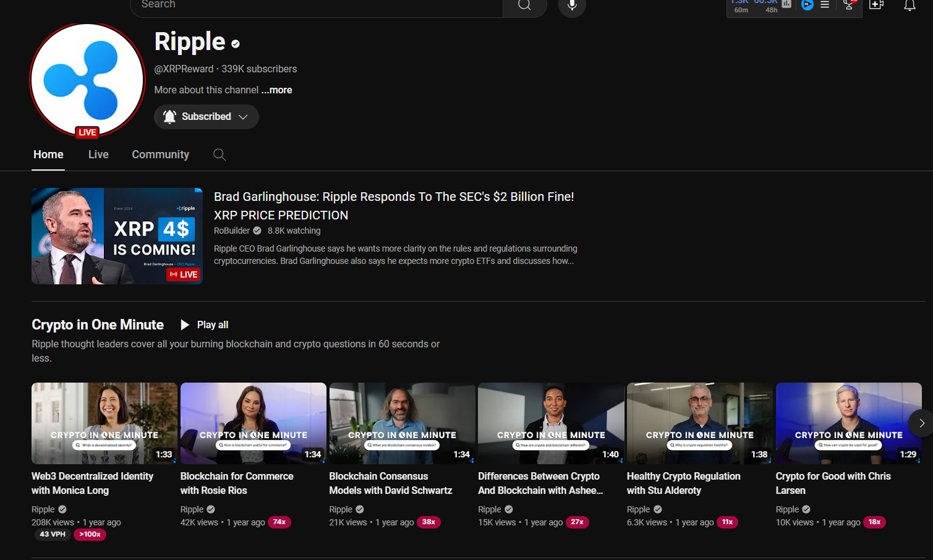
Task: Open the vidIQ hamburger menu icon
Action: (825, 4)
